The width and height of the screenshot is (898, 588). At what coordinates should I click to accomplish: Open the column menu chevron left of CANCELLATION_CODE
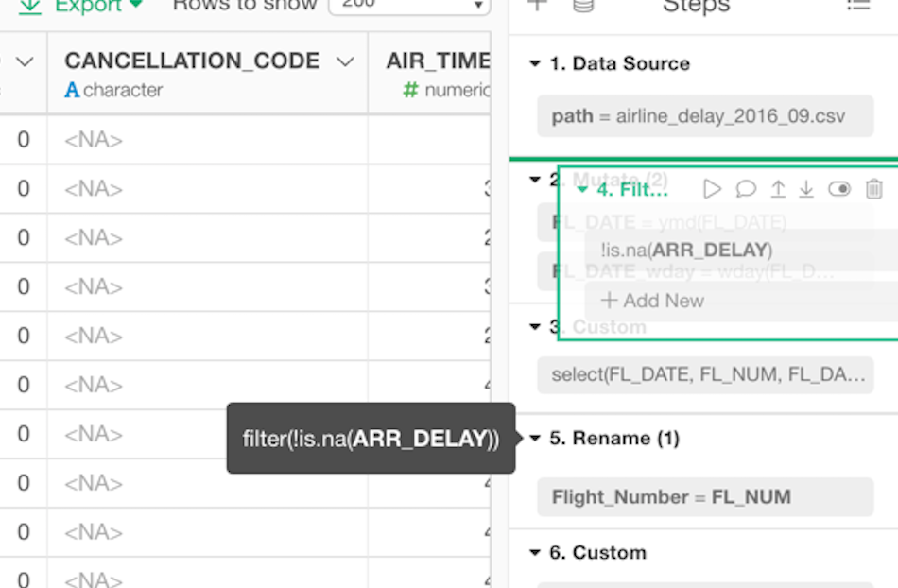tap(25, 61)
